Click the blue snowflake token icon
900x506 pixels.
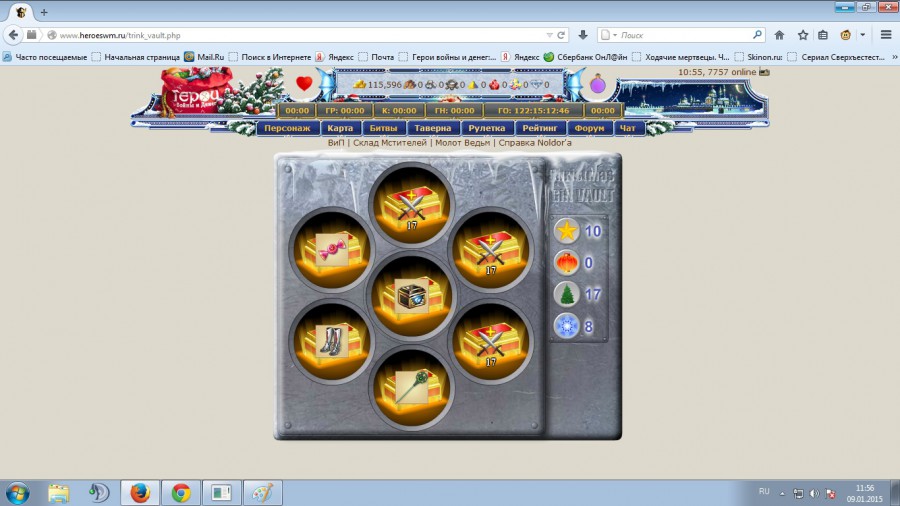(x=566, y=325)
